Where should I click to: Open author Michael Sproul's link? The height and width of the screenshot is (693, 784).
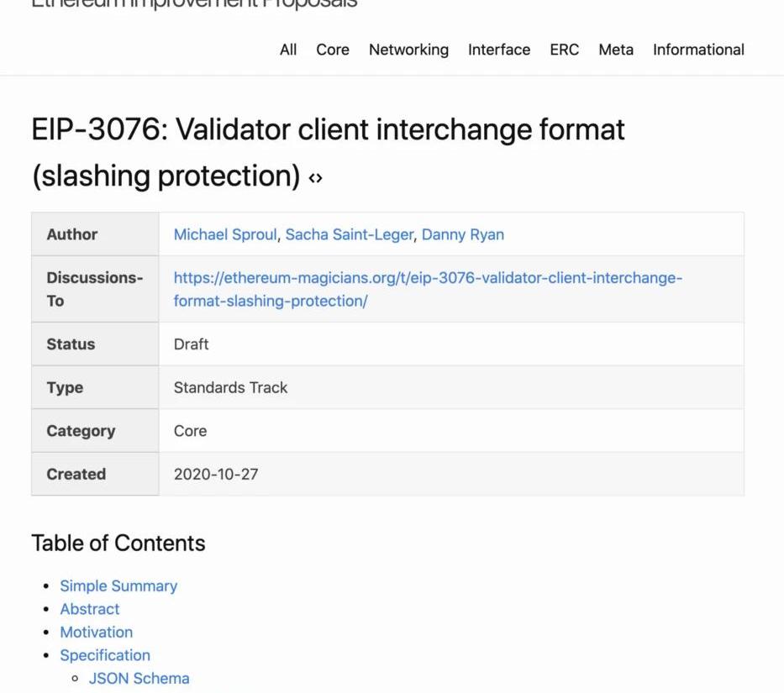pyautogui.click(x=225, y=234)
